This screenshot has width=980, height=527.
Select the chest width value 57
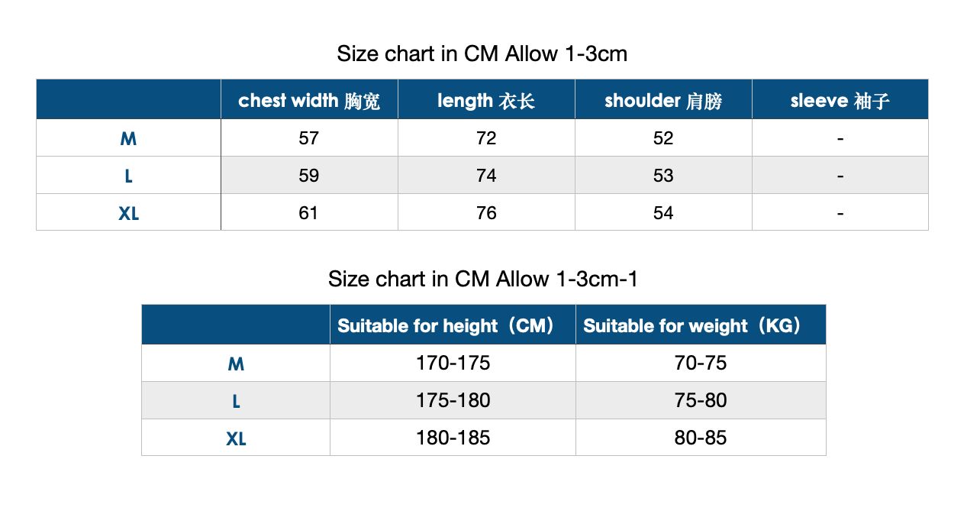pos(309,138)
